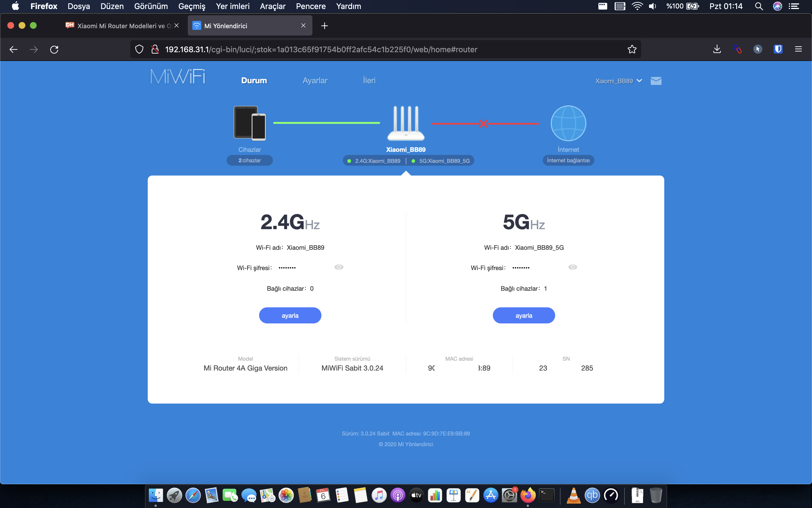Open Photos app from the Dock
Screen dimensions: 812x508
coord(286,495)
